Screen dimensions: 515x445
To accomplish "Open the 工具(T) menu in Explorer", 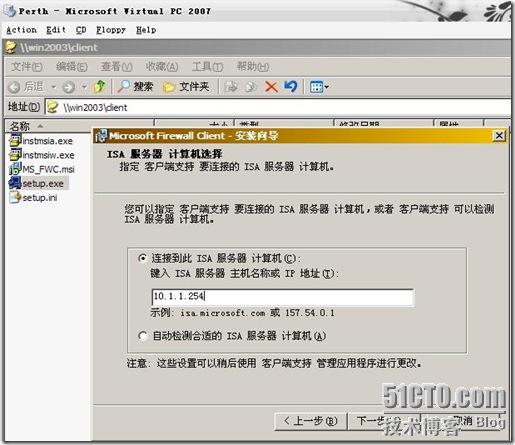I will [207, 67].
